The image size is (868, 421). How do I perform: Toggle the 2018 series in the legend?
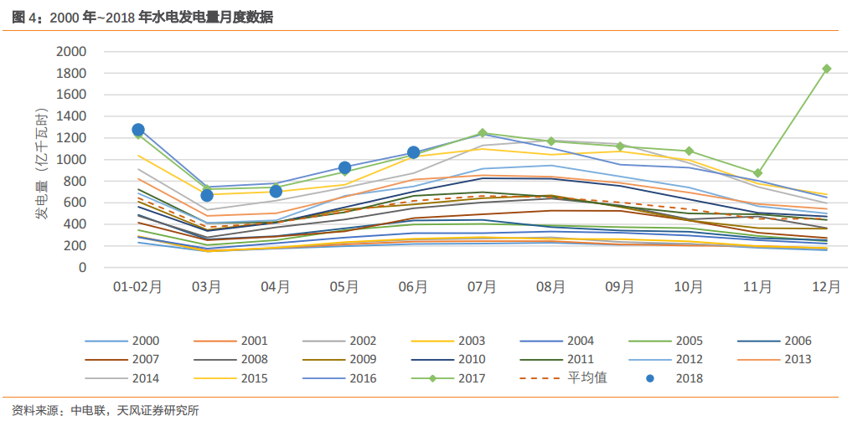point(688,377)
